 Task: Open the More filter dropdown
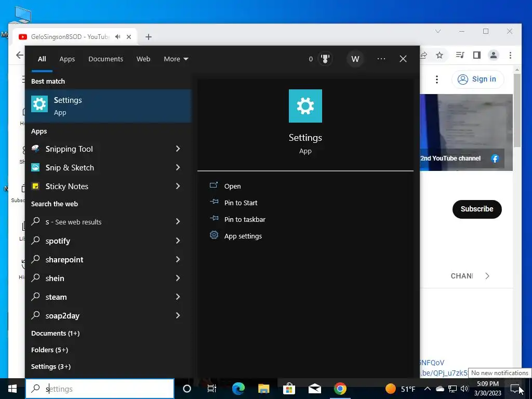click(176, 59)
